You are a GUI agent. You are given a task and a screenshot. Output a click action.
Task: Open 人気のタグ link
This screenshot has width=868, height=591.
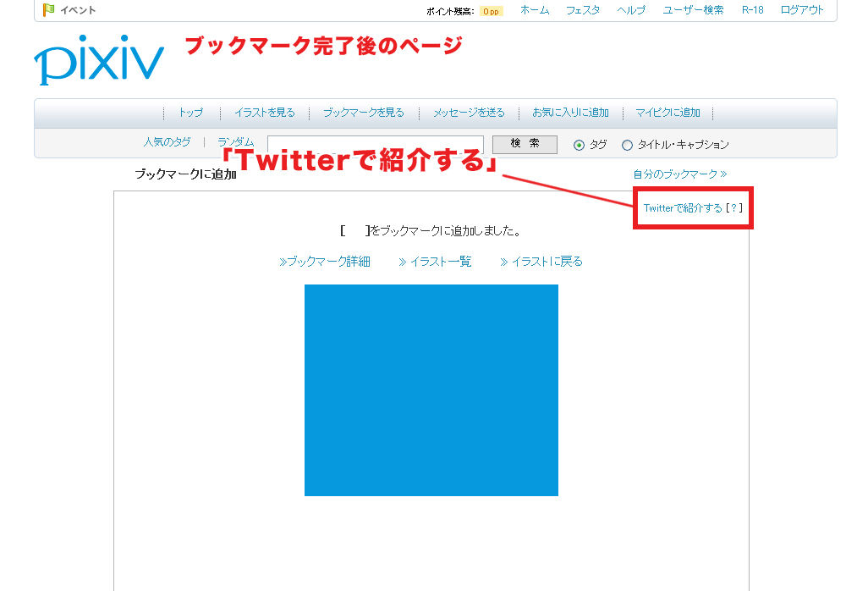click(x=167, y=141)
